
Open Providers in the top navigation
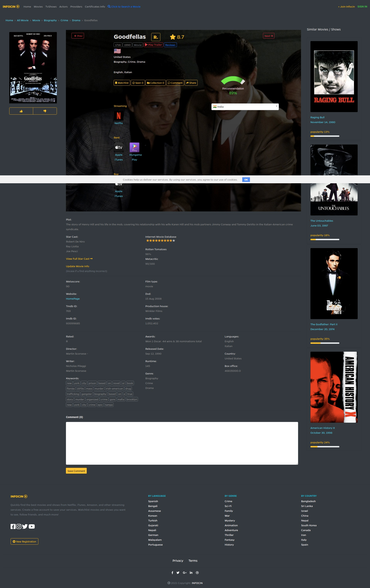pyautogui.click(x=76, y=7)
